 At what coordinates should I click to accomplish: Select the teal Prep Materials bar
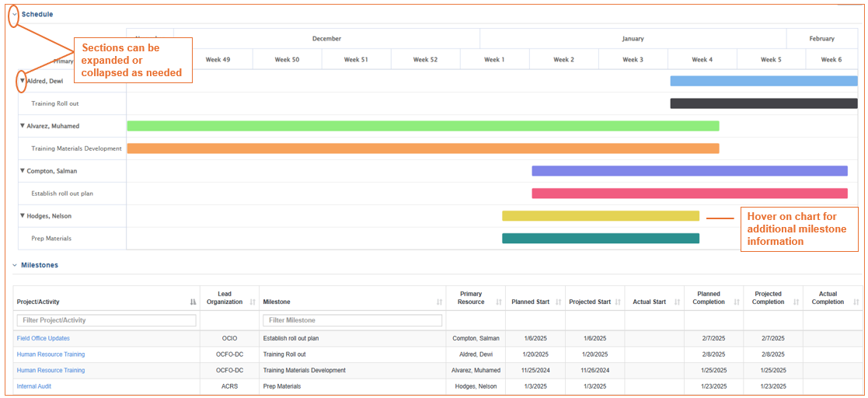point(601,238)
